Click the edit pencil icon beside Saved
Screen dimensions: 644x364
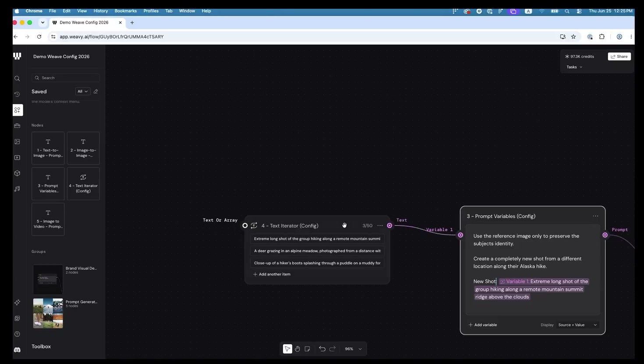(96, 91)
